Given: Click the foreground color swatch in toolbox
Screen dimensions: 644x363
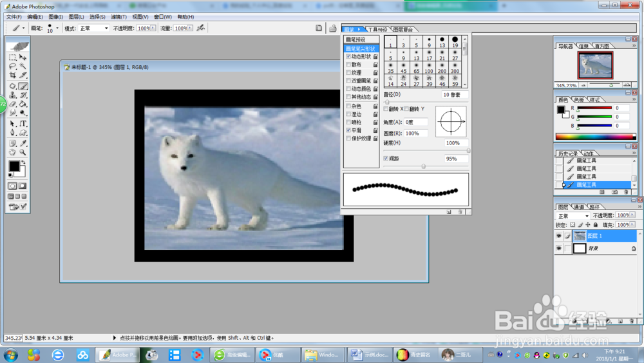Looking at the screenshot, I should 14,166.
